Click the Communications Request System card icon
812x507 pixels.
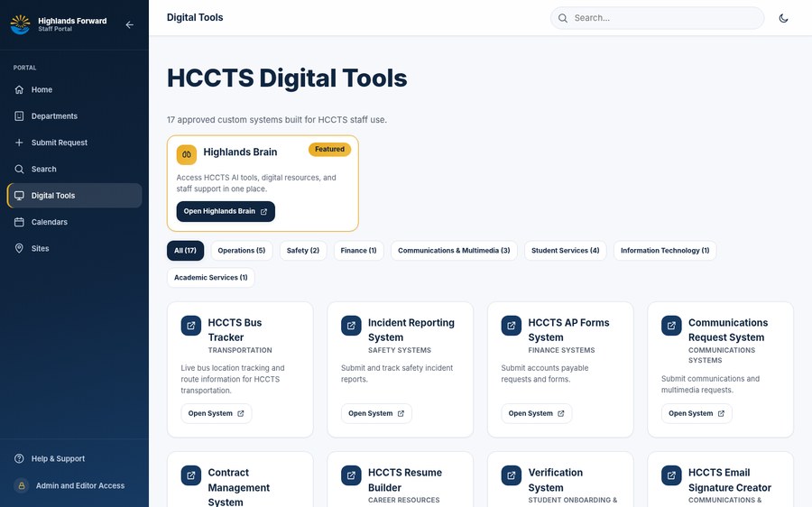coord(671,326)
